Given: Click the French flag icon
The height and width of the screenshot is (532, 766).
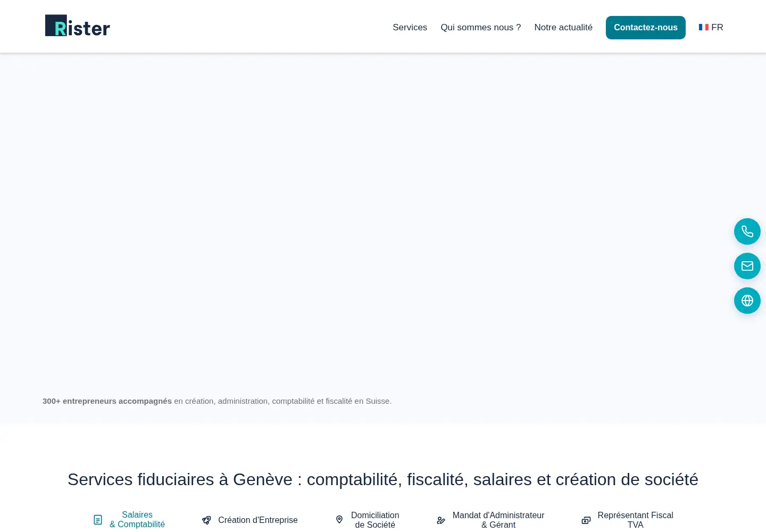Looking at the screenshot, I should [x=704, y=27].
